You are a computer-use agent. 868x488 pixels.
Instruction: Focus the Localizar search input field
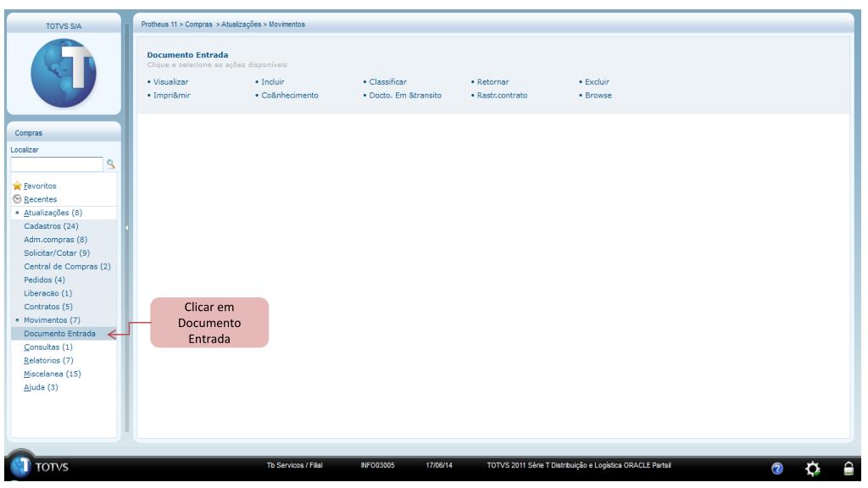(x=57, y=164)
